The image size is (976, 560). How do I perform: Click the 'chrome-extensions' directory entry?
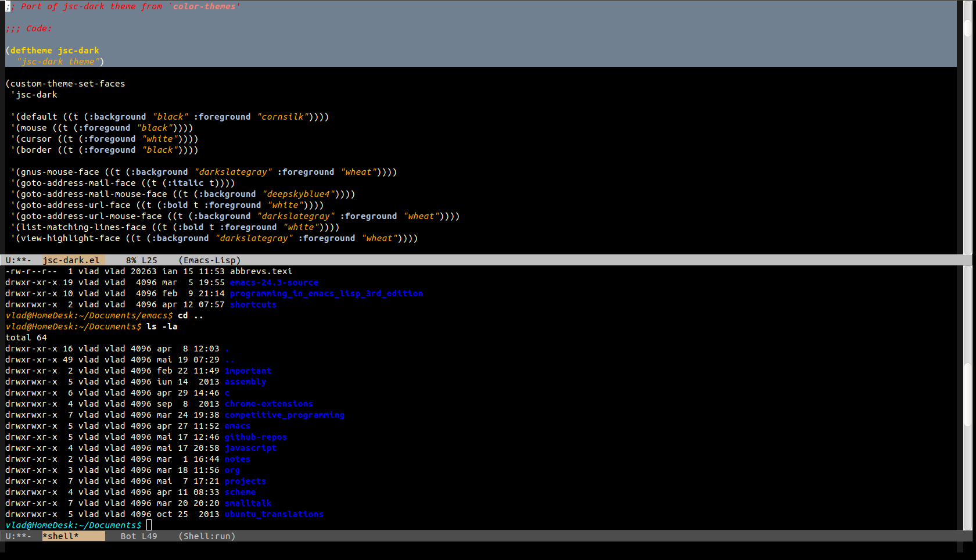[269, 404]
